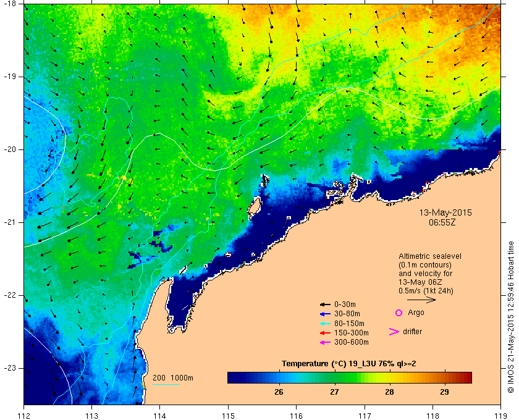
Task: Click the longitude axis label 119
Action: [x=501, y=415]
